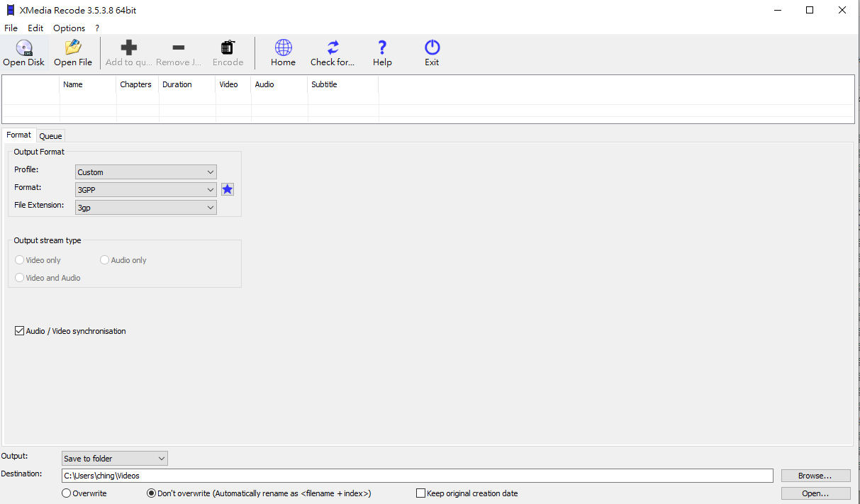The width and height of the screenshot is (860, 504).
Task: Switch to the Queue tab
Action: [x=50, y=136]
